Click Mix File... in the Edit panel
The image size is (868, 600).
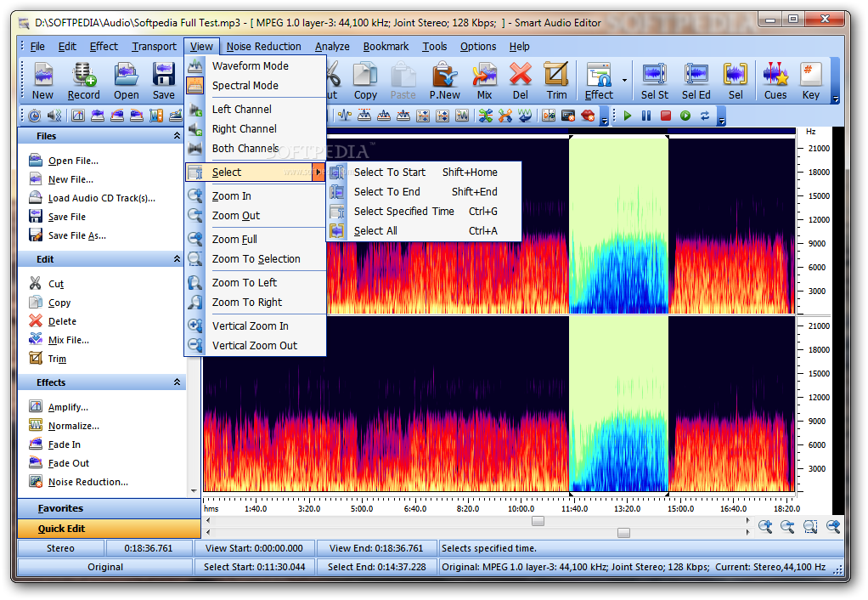[69, 340]
